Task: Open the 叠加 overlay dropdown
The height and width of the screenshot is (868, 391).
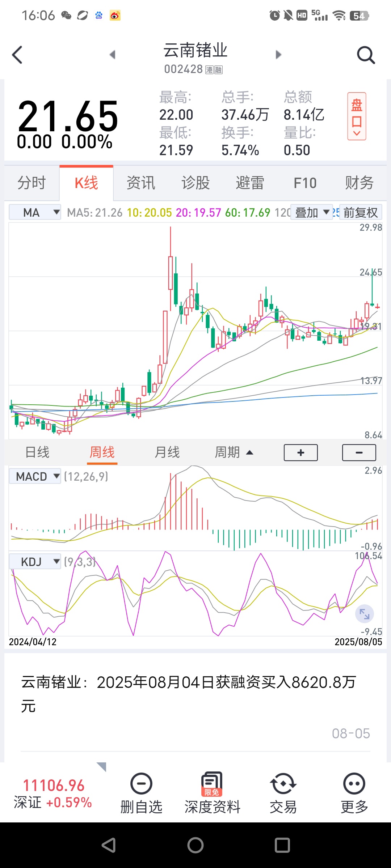Action: click(x=312, y=212)
